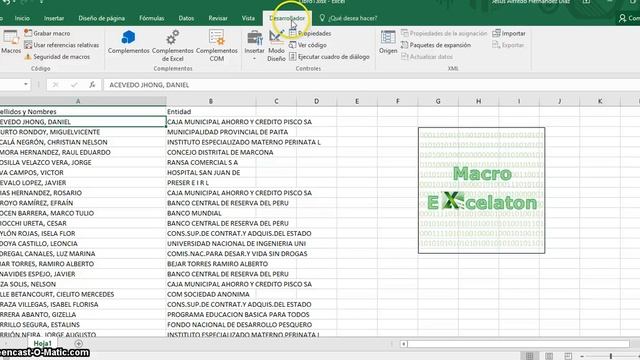This screenshot has height=360, width=640.
Task: Click the zoom out minus button
Action: pyautogui.click(x=582, y=356)
